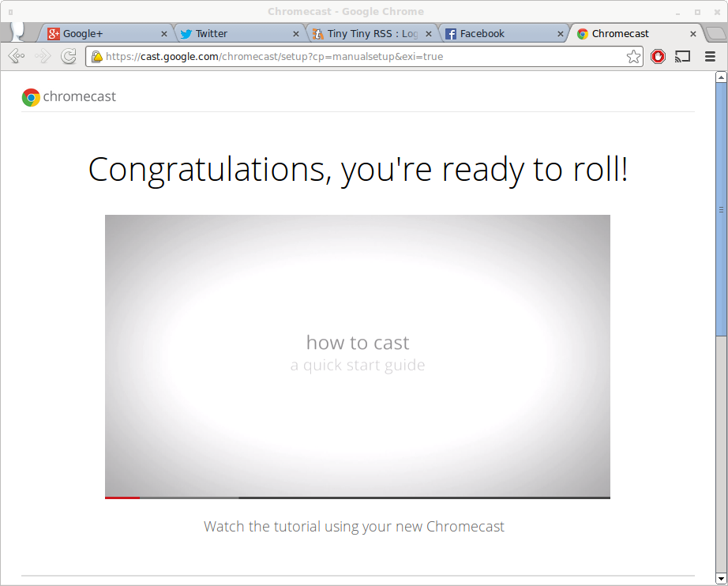Open the red Adblock stop-hand extension
Screen dimensions: 728x586
pyautogui.click(x=658, y=57)
